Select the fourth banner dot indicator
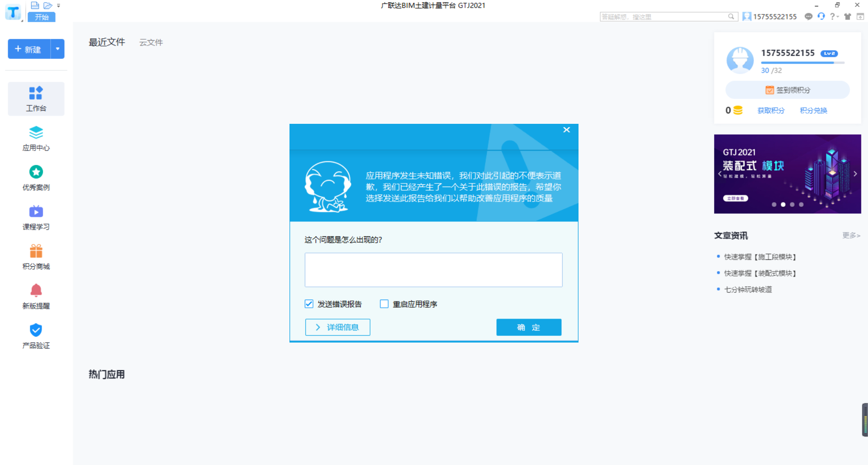Viewport: 868px width, 465px height. pyautogui.click(x=801, y=205)
